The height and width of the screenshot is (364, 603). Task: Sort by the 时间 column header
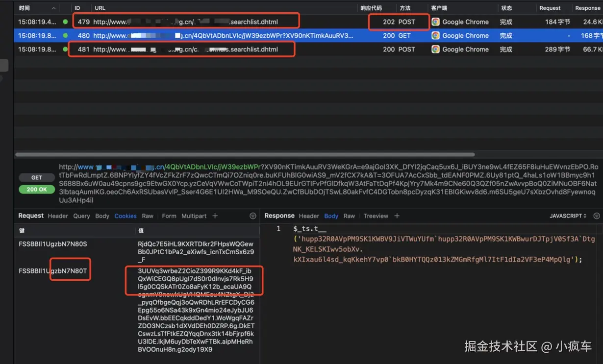[25, 8]
